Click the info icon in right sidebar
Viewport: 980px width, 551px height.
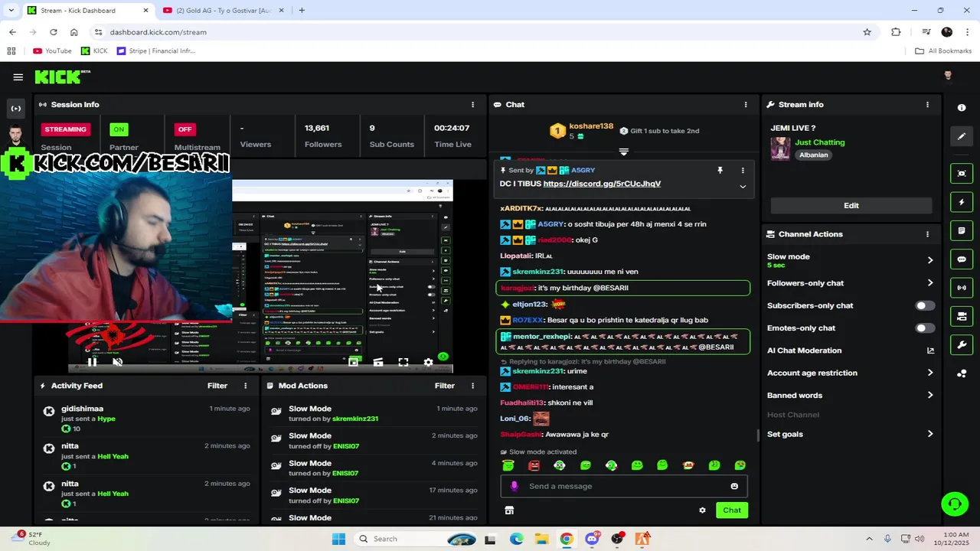pyautogui.click(x=962, y=108)
